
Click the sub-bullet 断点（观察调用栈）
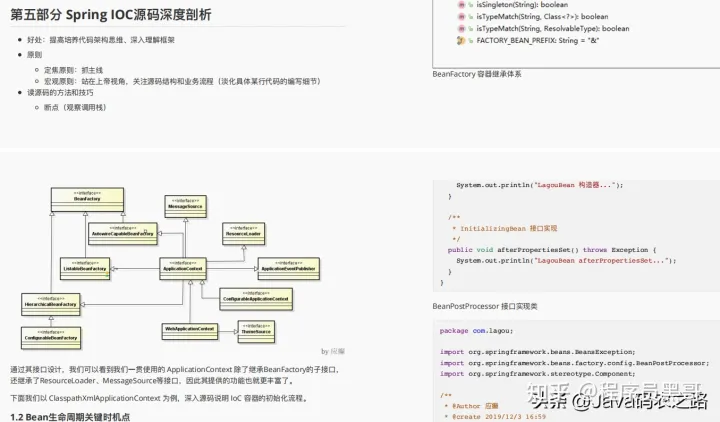click(x=75, y=107)
